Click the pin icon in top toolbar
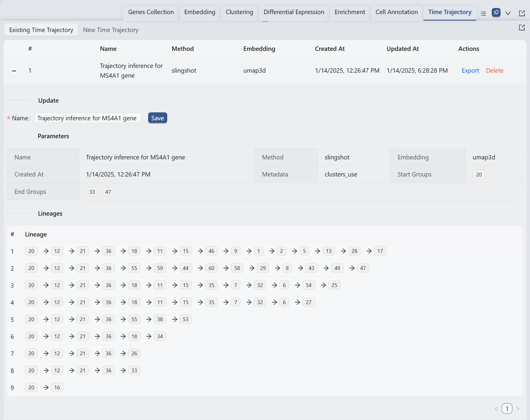Viewport: 530px width, 420px height. pos(496,13)
